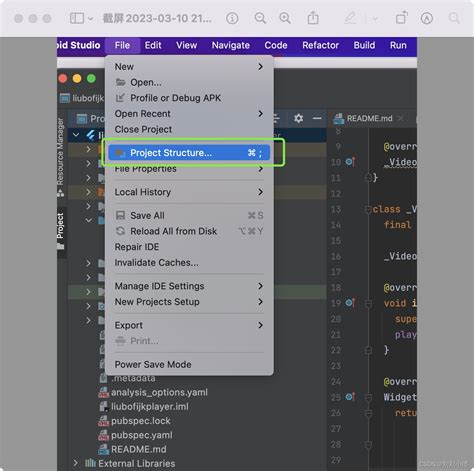
Task: Select Invalidate Caches...
Action: [x=189, y=262]
